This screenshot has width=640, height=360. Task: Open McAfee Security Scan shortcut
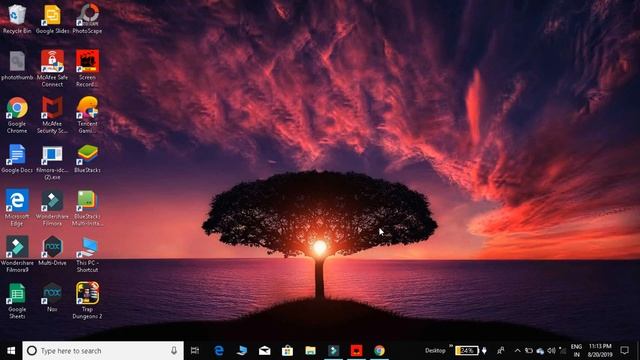pyautogui.click(x=52, y=115)
